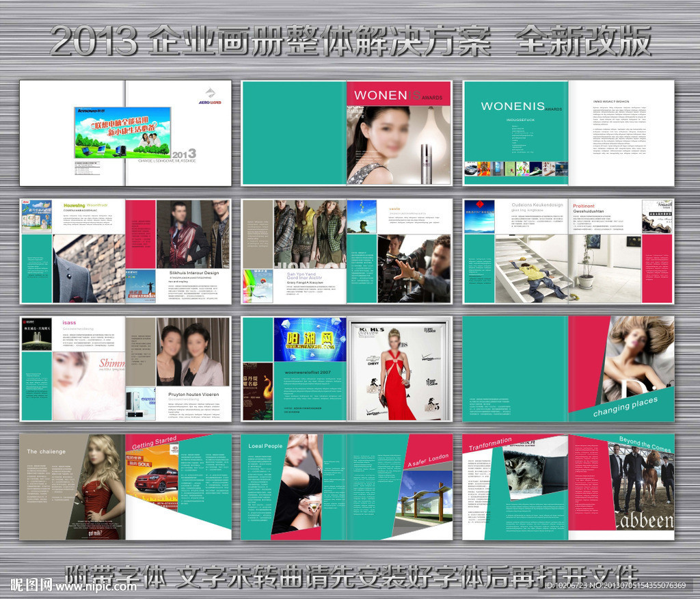Click the woman in red dress photo
Viewport: 700px width, 599px height.
(x=399, y=369)
